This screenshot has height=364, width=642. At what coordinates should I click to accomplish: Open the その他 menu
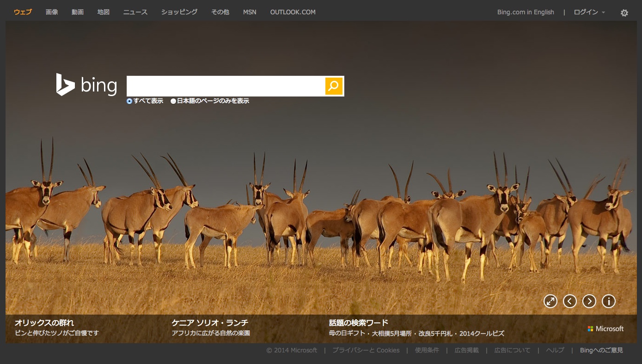220,12
